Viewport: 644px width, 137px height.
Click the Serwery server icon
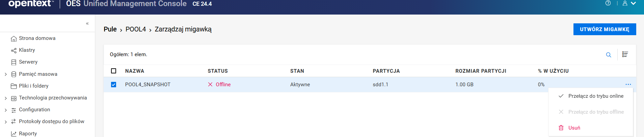coord(14,62)
